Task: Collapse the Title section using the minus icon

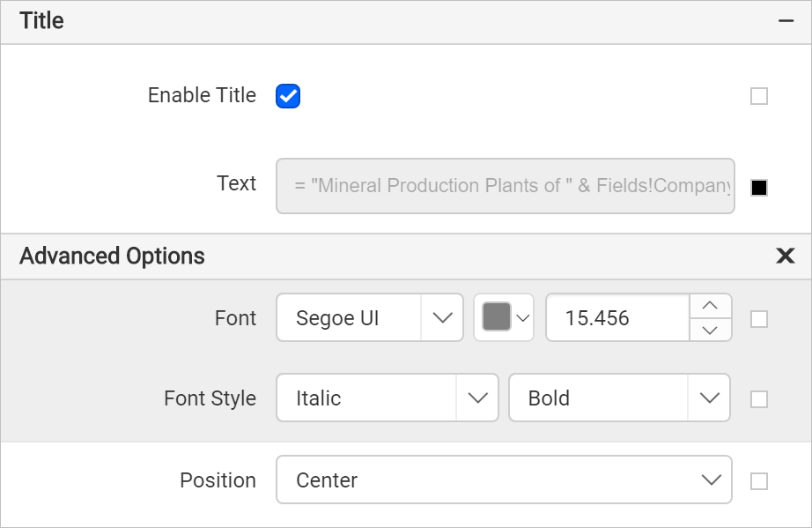Action: (x=786, y=19)
